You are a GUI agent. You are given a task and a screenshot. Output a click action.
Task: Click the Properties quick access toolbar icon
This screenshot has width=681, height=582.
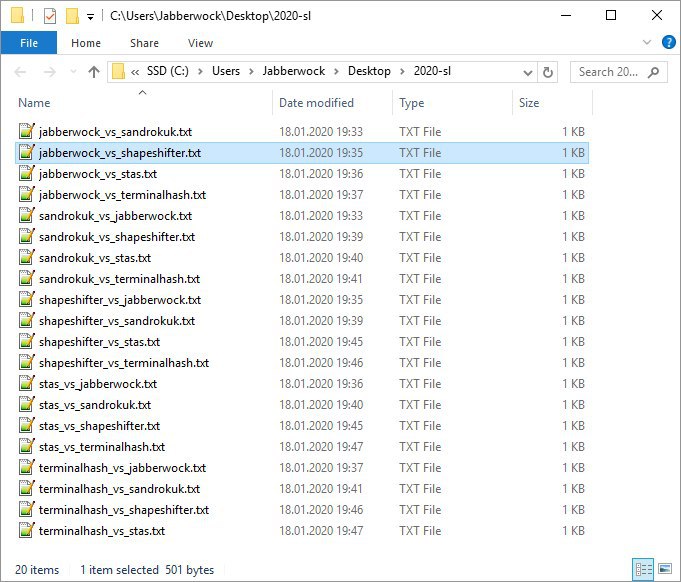(50, 16)
